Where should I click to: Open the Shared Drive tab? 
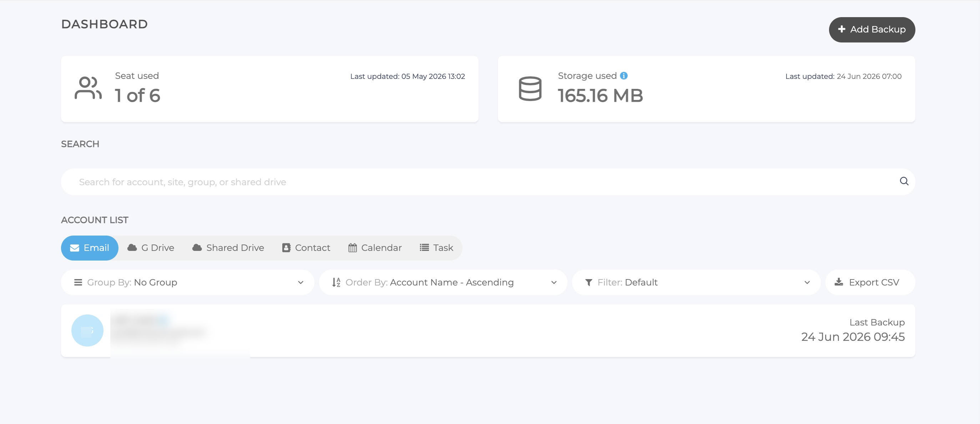[228, 248]
